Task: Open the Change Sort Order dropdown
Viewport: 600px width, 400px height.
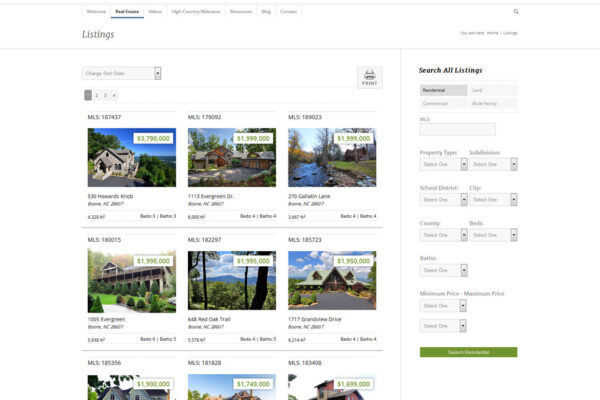Action: coord(121,73)
